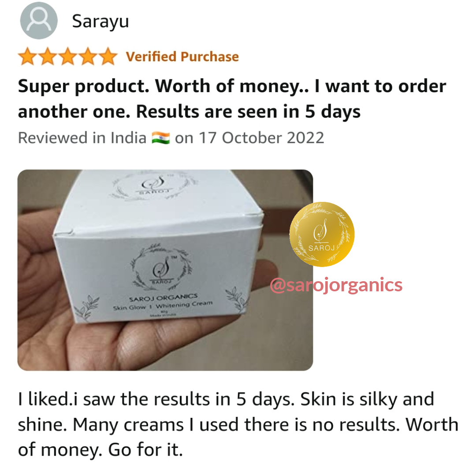This screenshot has height=476, width=476.
Task: Click the review date 17 October 2022
Action: [261, 138]
